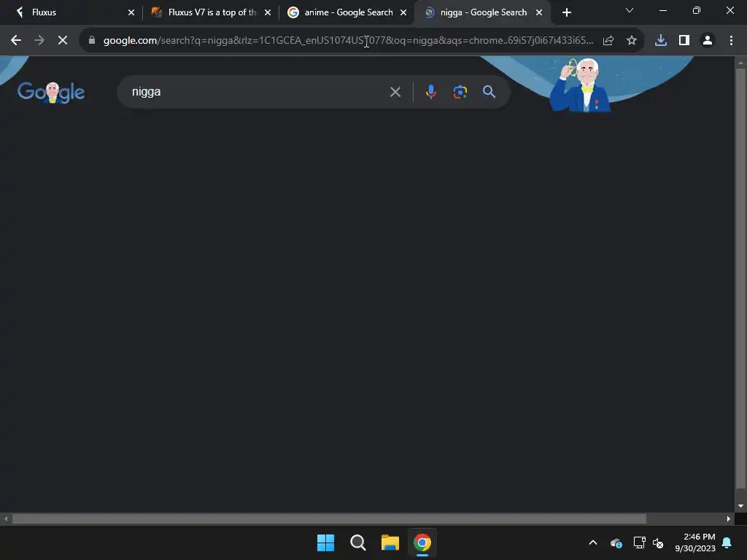
Task: Close the Fluxus tab
Action: 131,12
